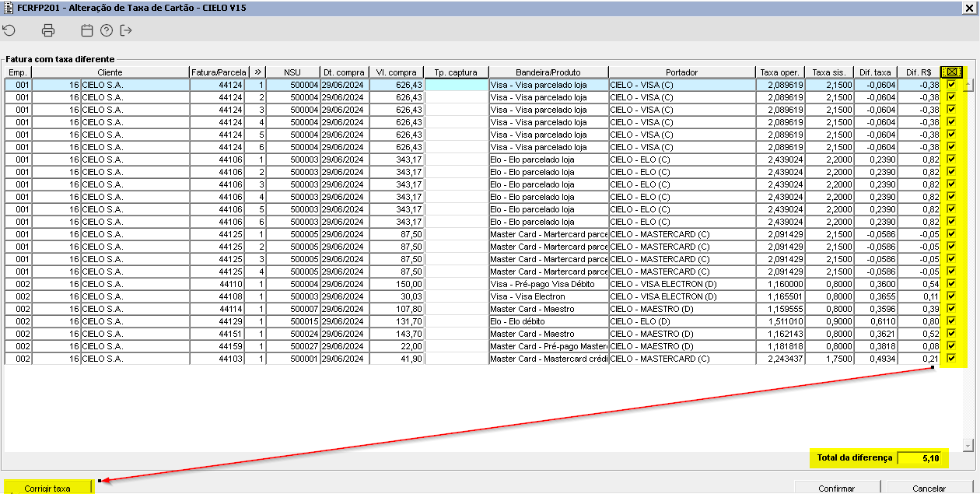Uncheck the checkbox for fatura 44124 parcela 1
Screen dimensions: 980x494
pos(950,85)
